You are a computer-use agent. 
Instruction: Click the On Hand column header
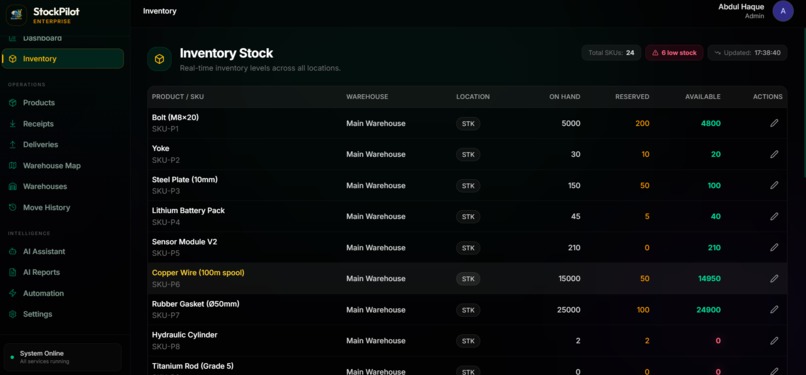point(564,97)
